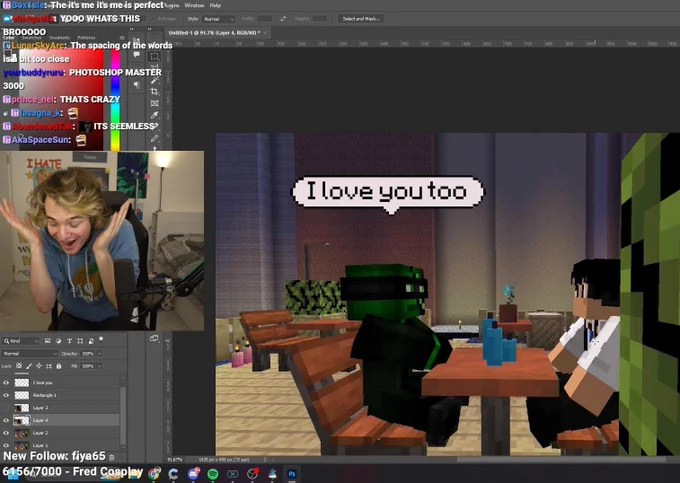Open the Help menu
This screenshot has height=483, width=680.
216,5
